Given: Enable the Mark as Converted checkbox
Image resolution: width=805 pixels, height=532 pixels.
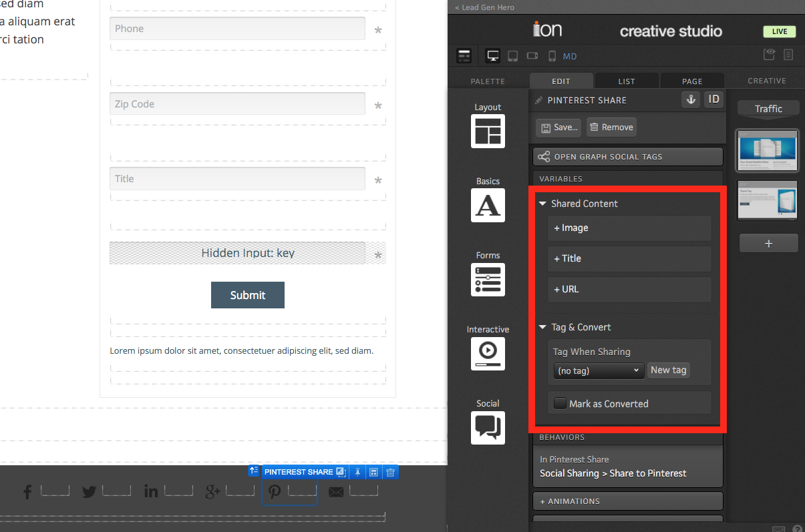Looking at the screenshot, I should pyautogui.click(x=559, y=403).
